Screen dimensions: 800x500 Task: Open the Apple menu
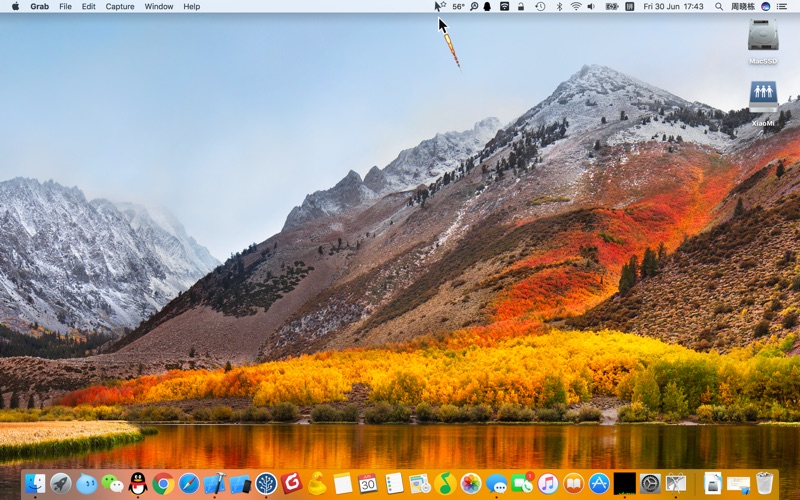(x=15, y=6)
